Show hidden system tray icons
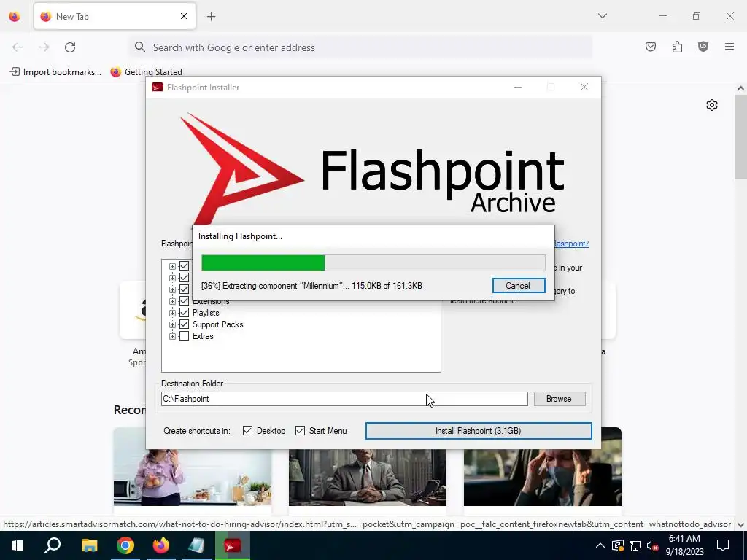This screenshot has width=747, height=560. (600, 545)
